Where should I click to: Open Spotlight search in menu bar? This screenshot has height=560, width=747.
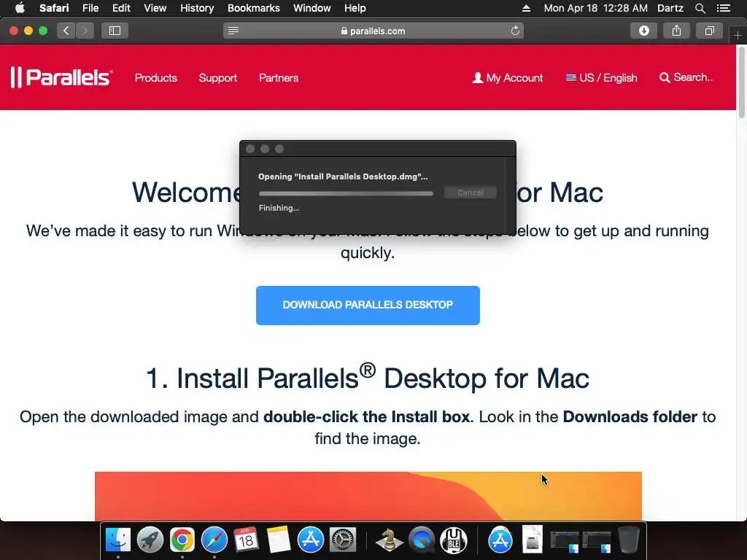point(700,8)
